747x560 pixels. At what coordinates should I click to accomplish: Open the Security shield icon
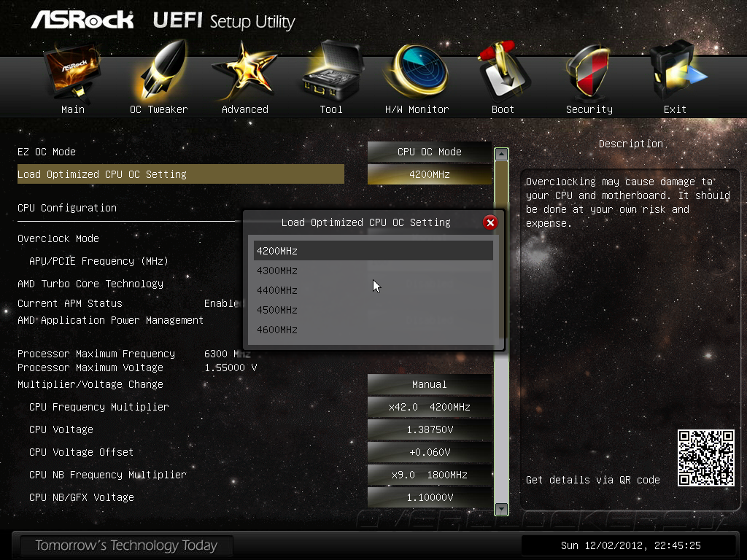(588, 71)
